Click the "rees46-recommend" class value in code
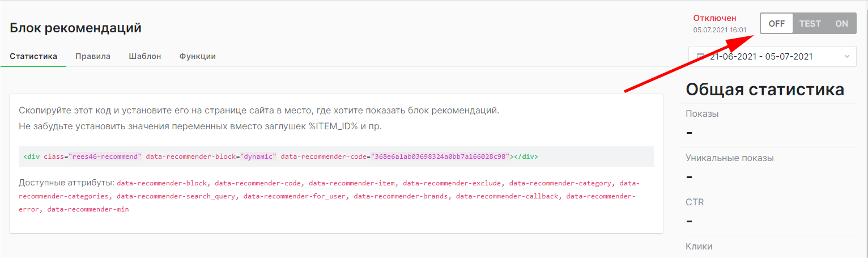The width and height of the screenshot is (868, 258). 105,157
